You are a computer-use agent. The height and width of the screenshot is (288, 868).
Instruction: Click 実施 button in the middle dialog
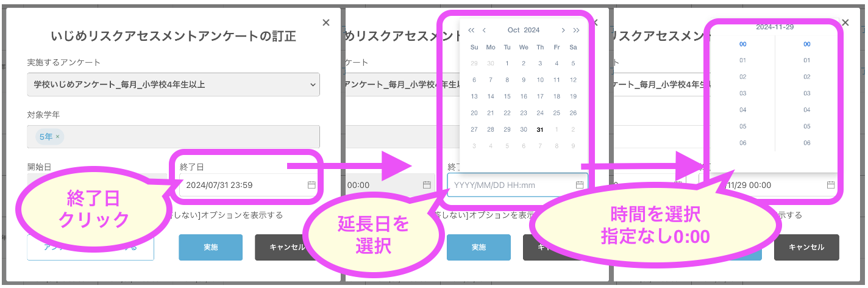pyautogui.click(x=478, y=247)
